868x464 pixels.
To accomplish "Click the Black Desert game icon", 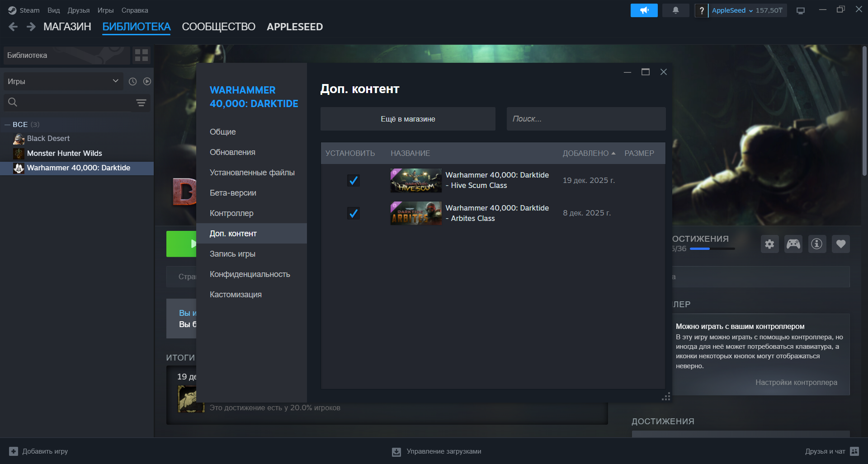I will [19, 139].
